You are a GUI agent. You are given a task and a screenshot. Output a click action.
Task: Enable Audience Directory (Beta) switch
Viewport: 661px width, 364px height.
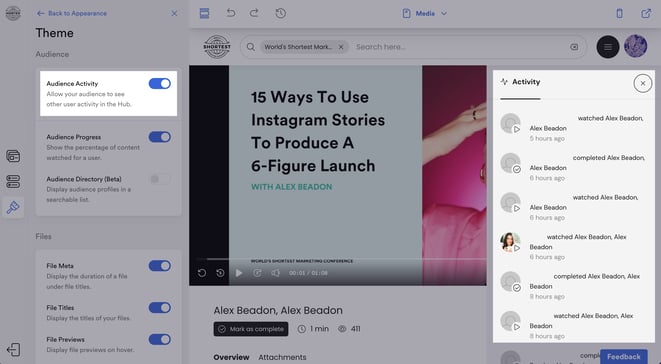(x=160, y=179)
